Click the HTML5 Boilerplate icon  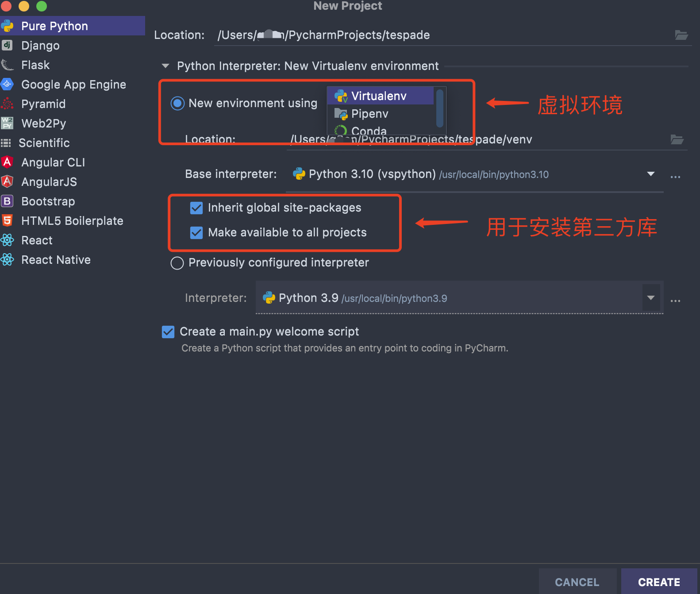click(x=7, y=220)
